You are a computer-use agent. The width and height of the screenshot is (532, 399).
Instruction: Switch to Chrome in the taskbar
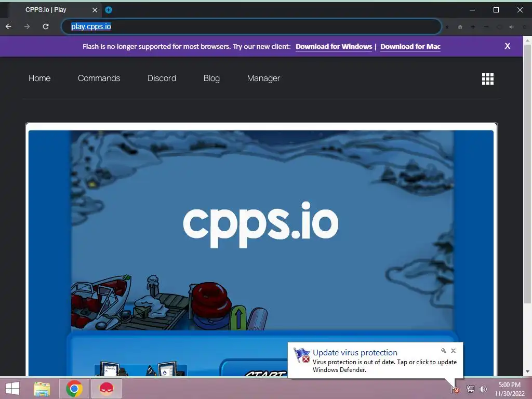(x=74, y=389)
